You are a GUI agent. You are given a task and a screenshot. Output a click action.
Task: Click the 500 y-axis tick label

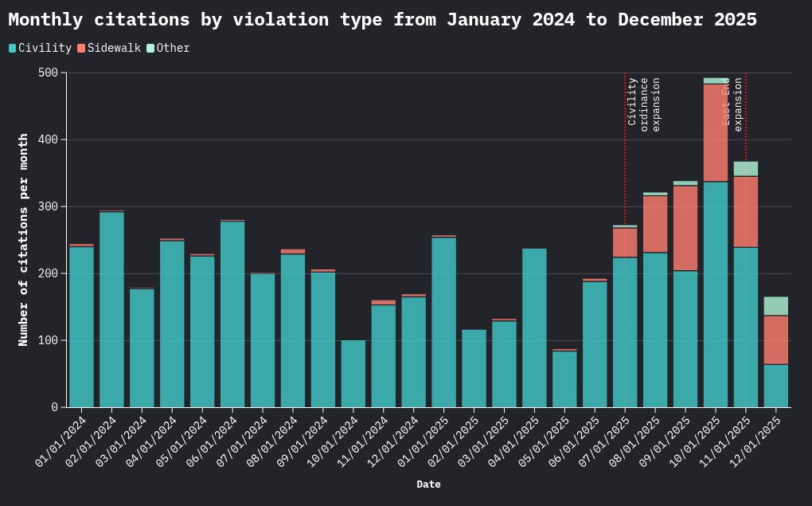48,73
